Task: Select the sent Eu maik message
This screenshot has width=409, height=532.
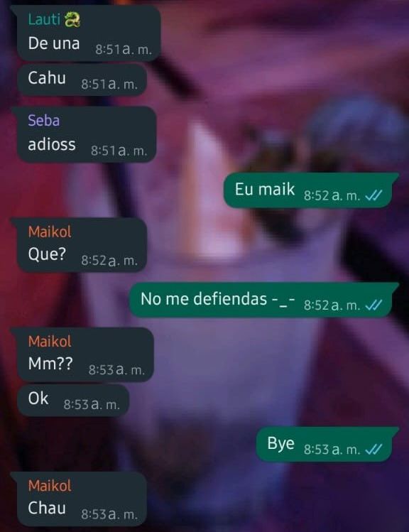Action: coord(310,190)
